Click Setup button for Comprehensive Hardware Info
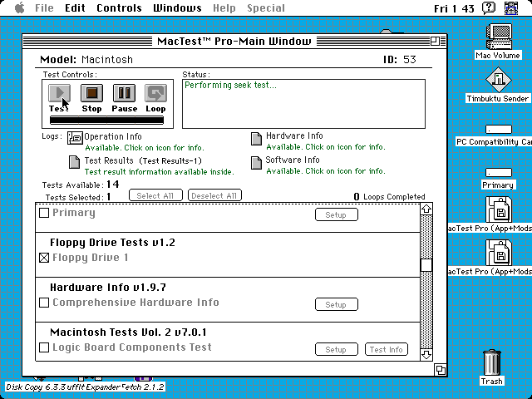Screen dimensions: 532x399 tap(336, 304)
